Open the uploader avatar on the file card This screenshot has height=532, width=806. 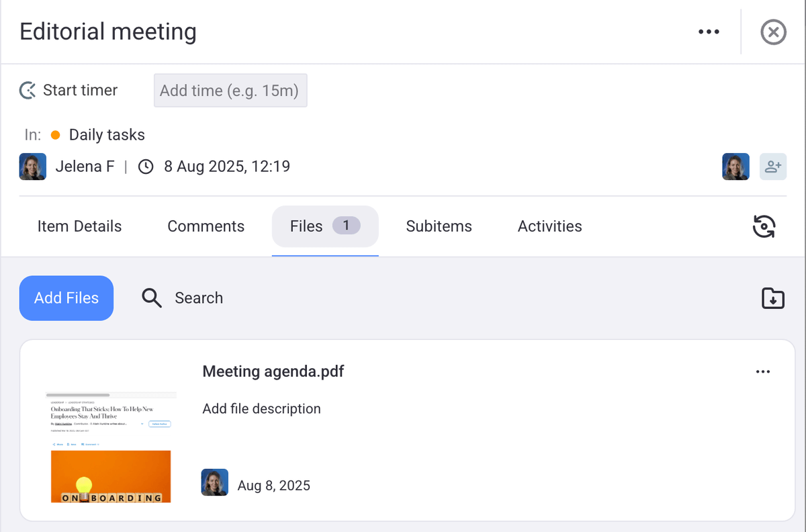tap(214, 482)
